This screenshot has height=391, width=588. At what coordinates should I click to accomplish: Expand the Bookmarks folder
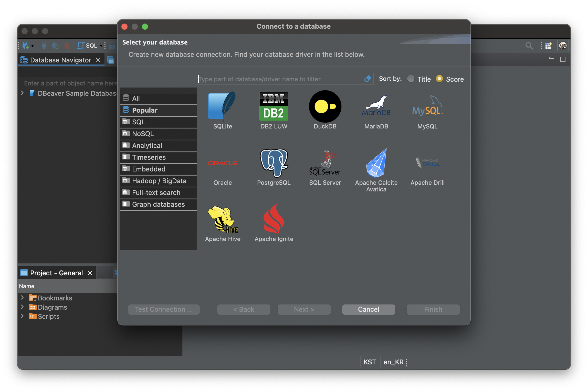pyautogui.click(x=22, y=298)
